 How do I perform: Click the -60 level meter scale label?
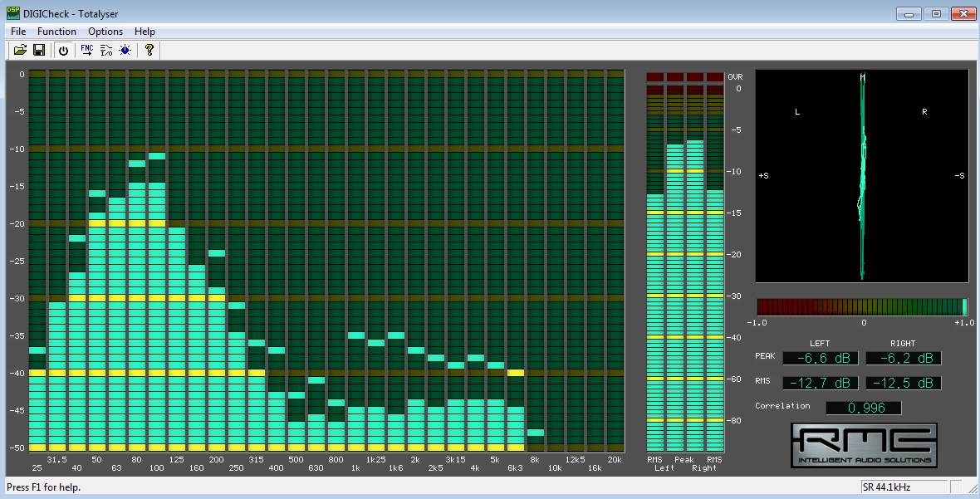click(x=734, y=379)
